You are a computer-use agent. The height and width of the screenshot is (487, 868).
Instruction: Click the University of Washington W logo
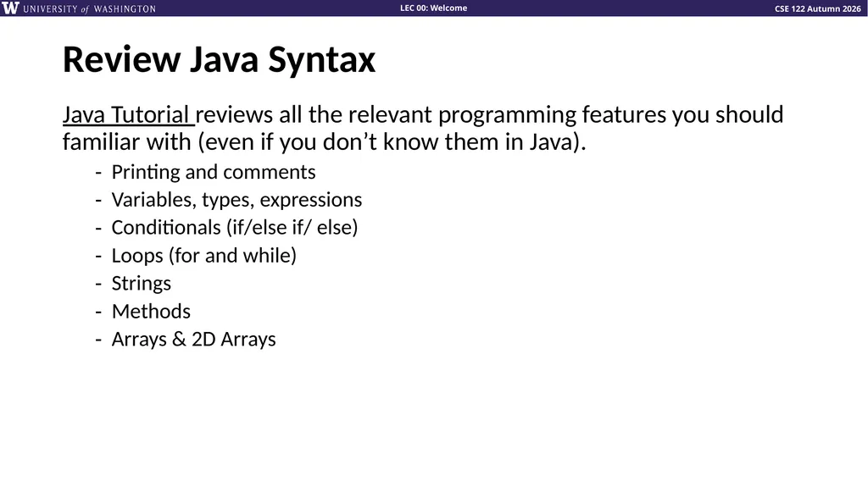click(x=10, y=8)
